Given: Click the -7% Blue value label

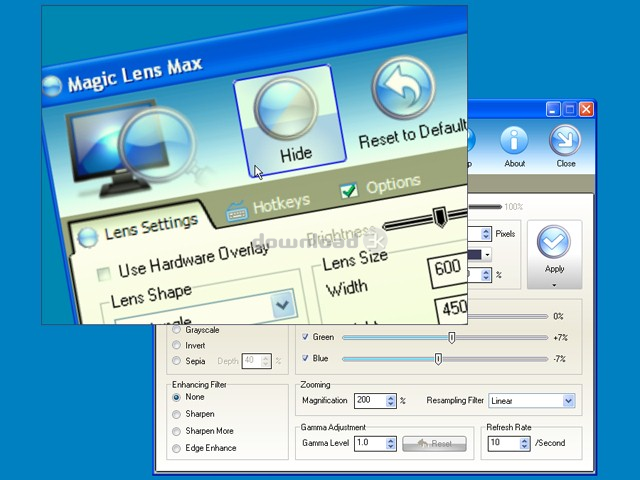Looking at the screenshot, I should click(560, 359).
